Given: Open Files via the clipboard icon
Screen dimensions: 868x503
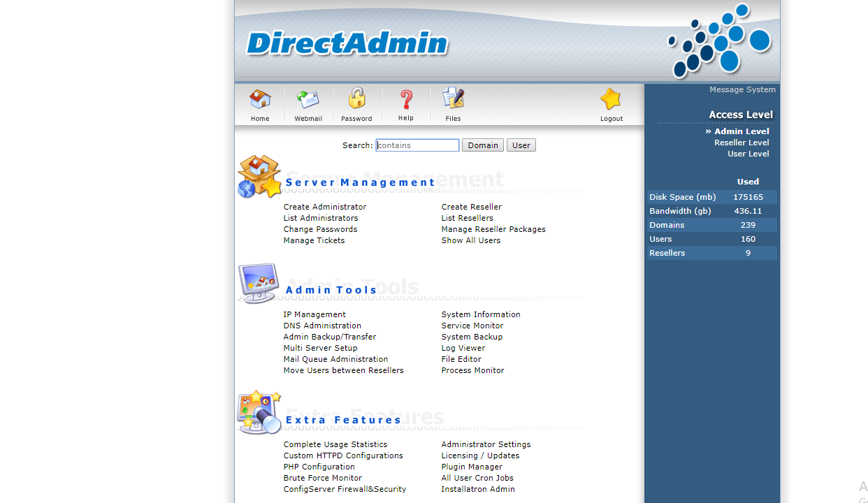Looking at the screenshot, I should [x=454, y=99].
